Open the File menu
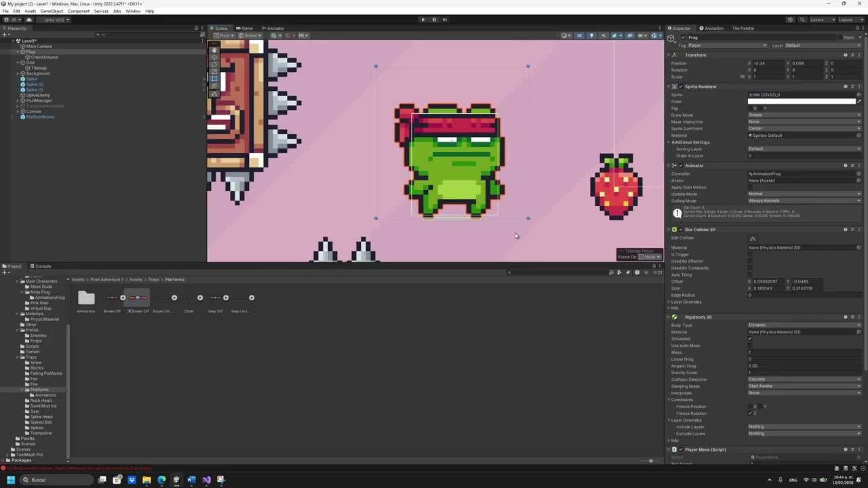Image resolution: width=868 pixels, height=488 pixels. (x=6, y=11)
